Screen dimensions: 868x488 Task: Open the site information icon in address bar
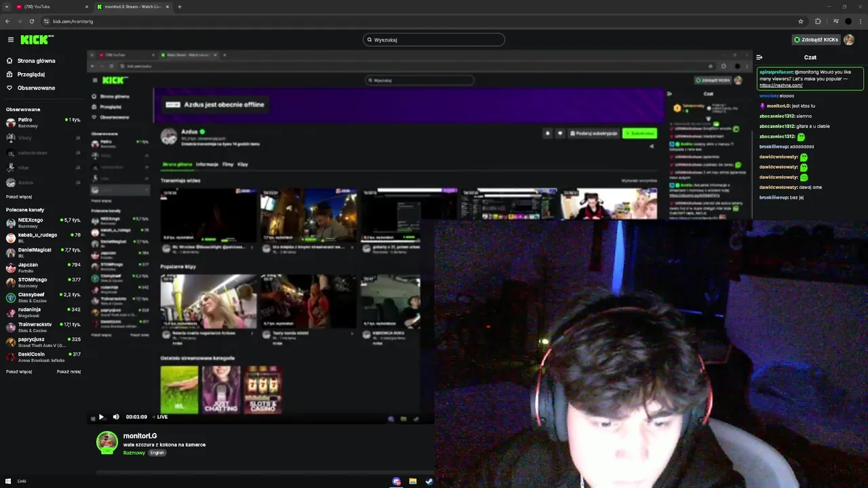click(x=46, y=21)
